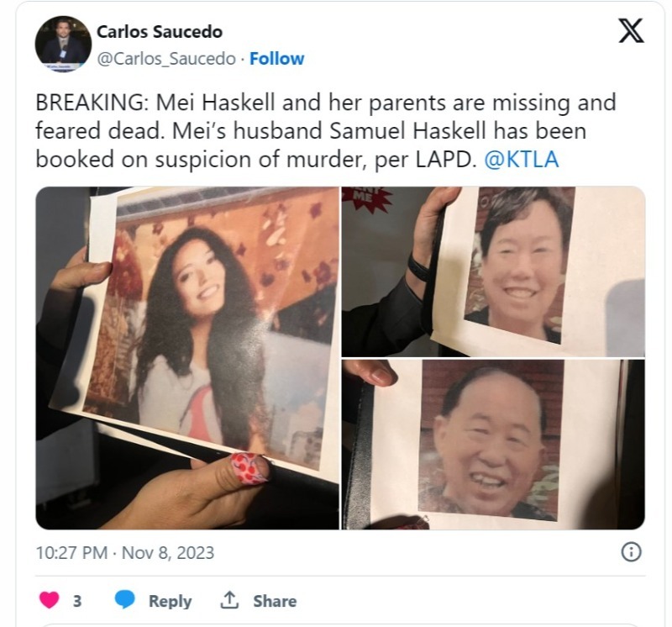Screen dimensions: 672x627
Task: Open photo of woman with long dark hair
Action: pyautogui.click(x=187, y=358)
